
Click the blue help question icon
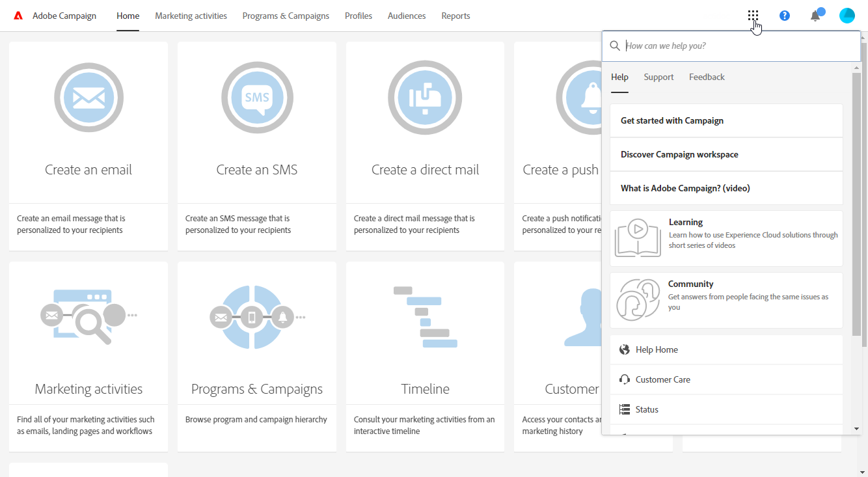pos(785,16)
